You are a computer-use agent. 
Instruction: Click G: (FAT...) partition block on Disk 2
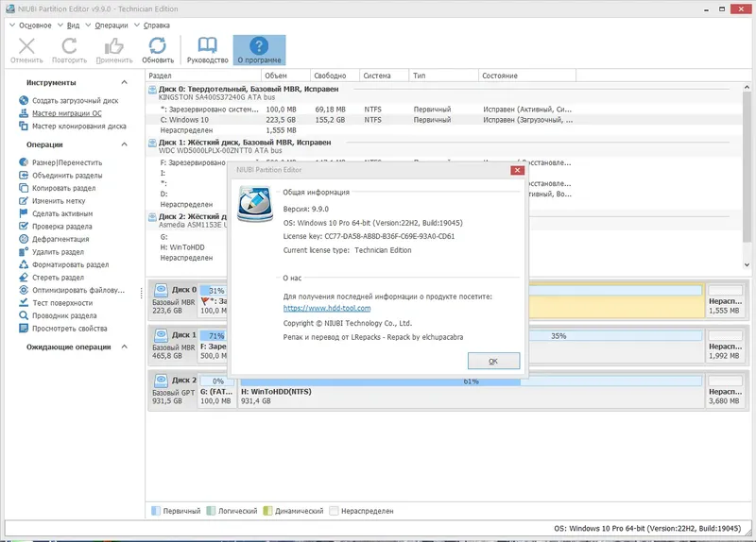[x=217, y=392]
